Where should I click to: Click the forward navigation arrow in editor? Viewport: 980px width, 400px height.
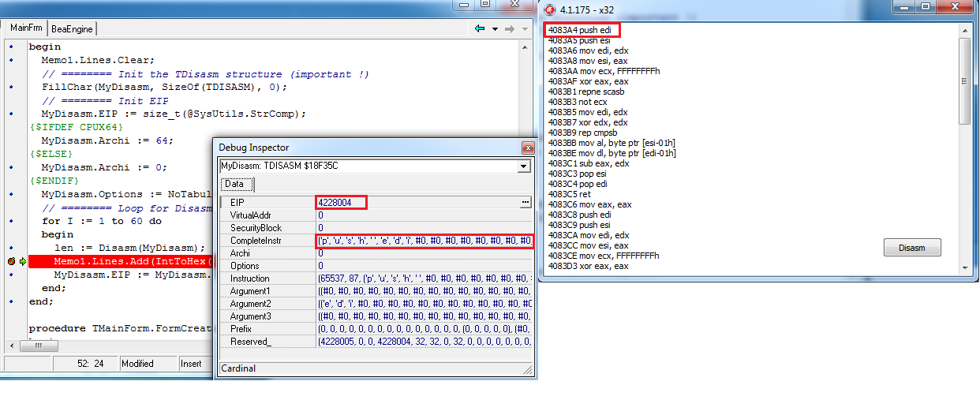509,28
